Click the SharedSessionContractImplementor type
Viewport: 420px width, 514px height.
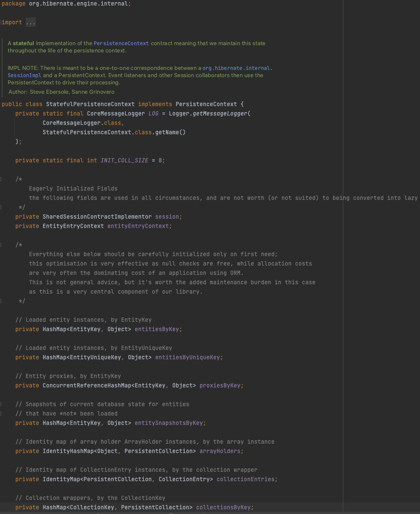click(97, 217)
